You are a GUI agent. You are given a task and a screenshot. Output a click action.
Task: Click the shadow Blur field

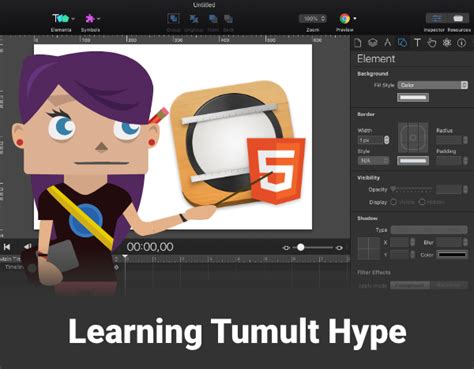[x=449, y=242]
